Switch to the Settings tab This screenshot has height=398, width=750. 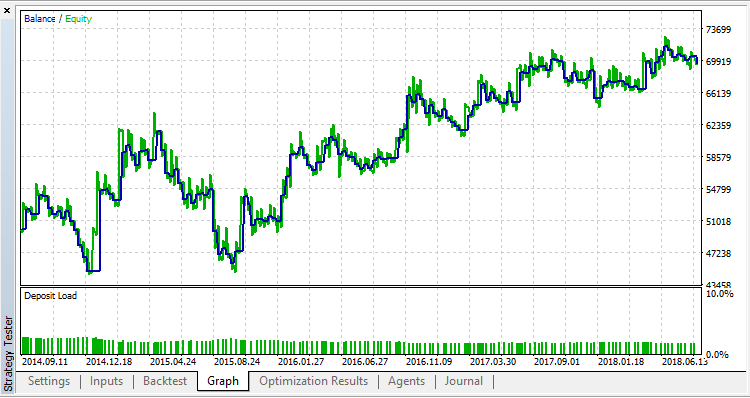click(x=49, y=381)
